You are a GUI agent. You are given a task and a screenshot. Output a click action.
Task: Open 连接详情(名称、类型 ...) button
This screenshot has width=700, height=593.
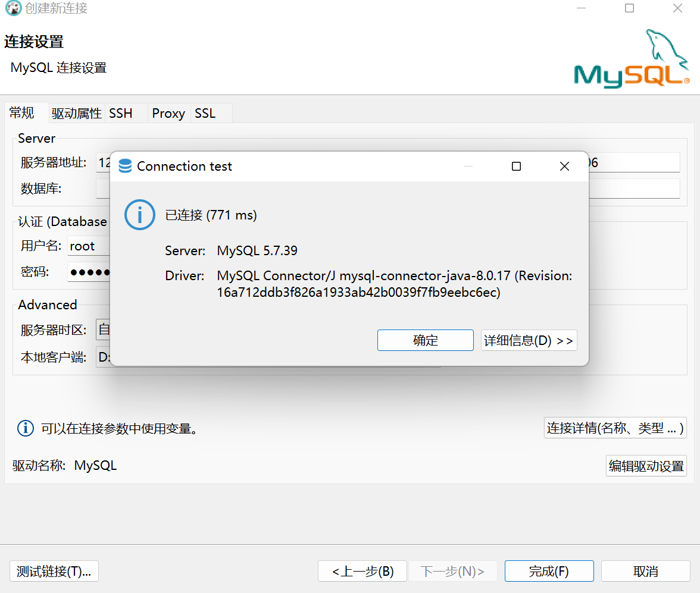pos(615,428)
